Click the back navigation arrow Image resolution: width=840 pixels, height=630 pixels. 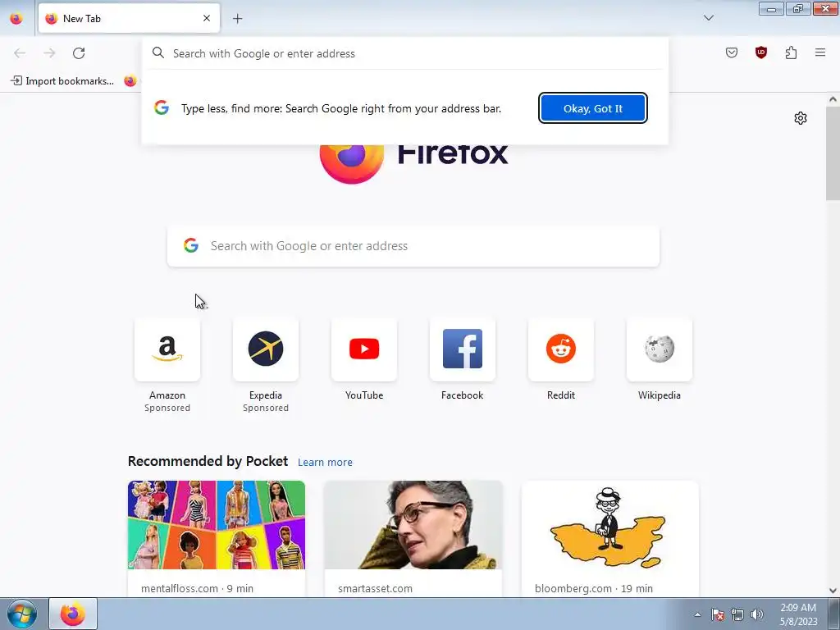(20, 53)
